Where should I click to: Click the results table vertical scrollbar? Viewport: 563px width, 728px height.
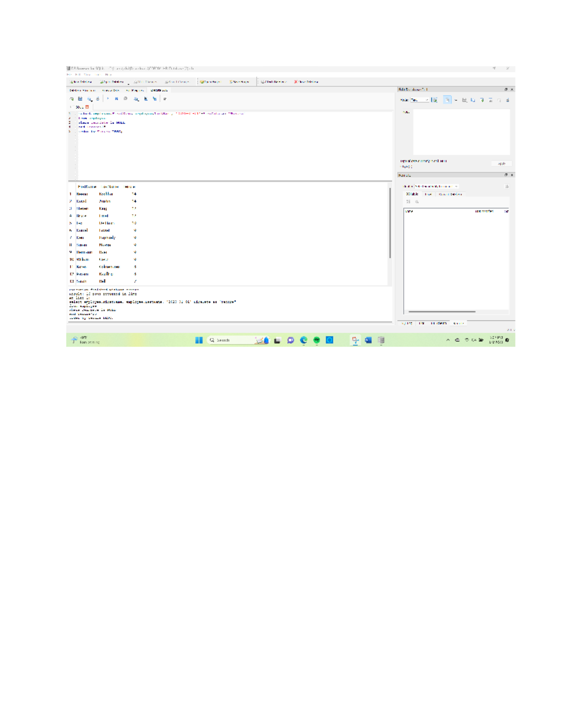[x=390, y=223]
